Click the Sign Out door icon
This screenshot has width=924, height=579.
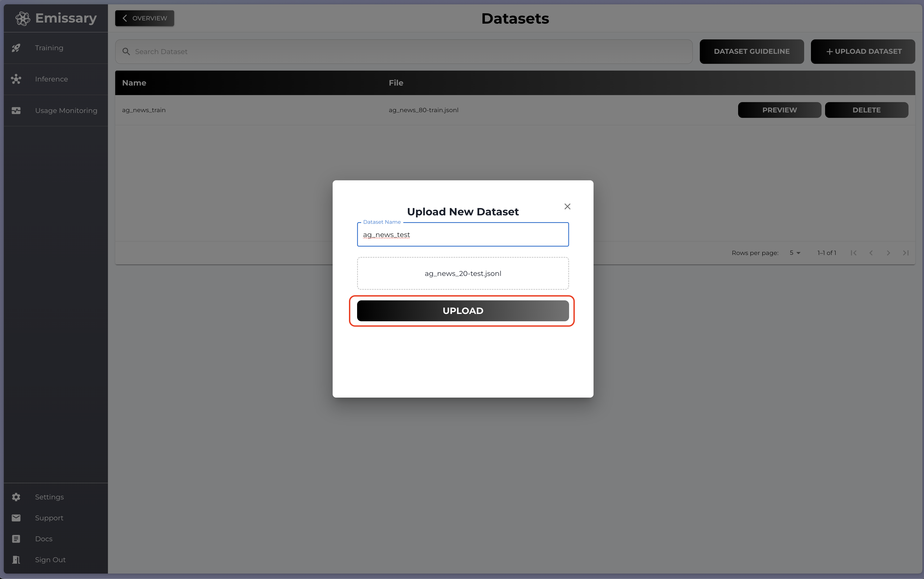(x=16, y=559)
